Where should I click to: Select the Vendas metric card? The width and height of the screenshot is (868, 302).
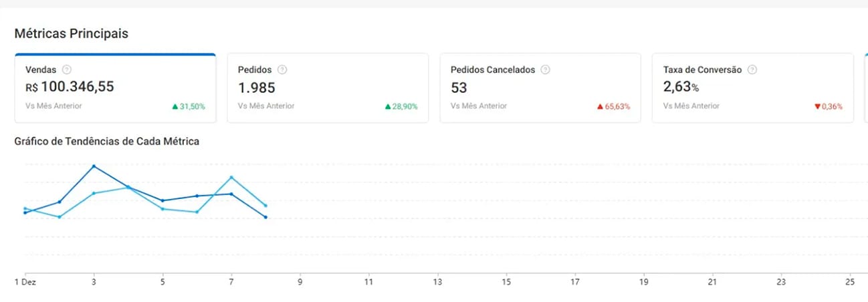(115, 88)
